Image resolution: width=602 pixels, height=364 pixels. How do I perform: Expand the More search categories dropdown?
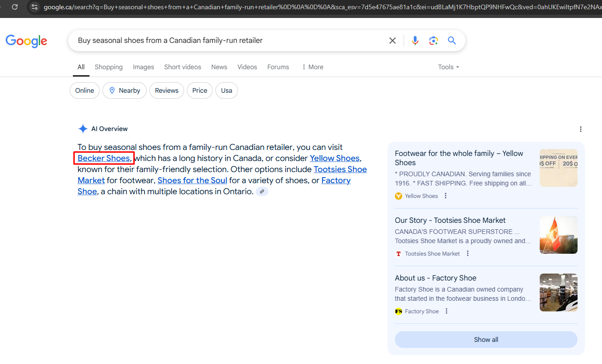[x=312, y=67]
